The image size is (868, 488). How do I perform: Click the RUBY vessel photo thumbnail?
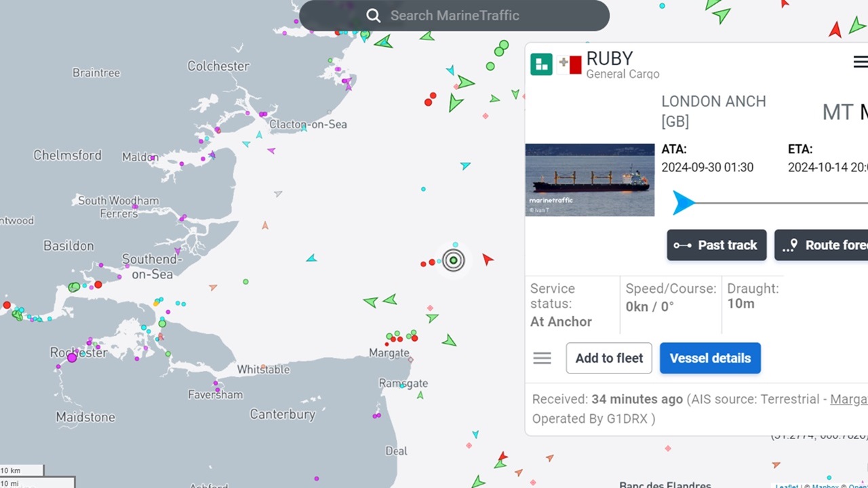[x=589, y=179]
